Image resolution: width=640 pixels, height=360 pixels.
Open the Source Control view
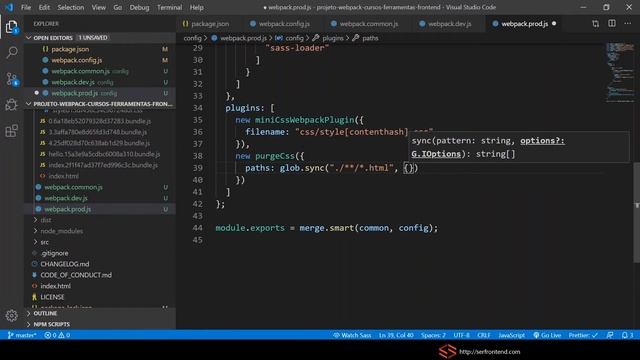[12, 79]
